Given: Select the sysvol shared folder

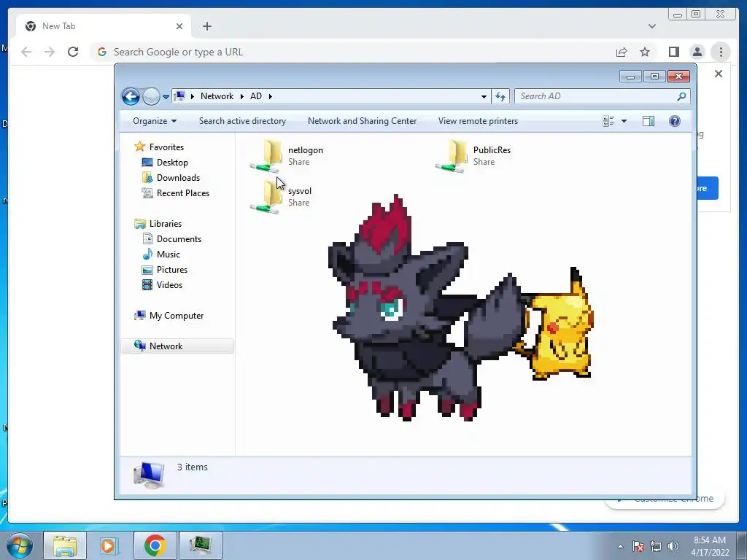Looking at the screenshot, I should point(281,196).
